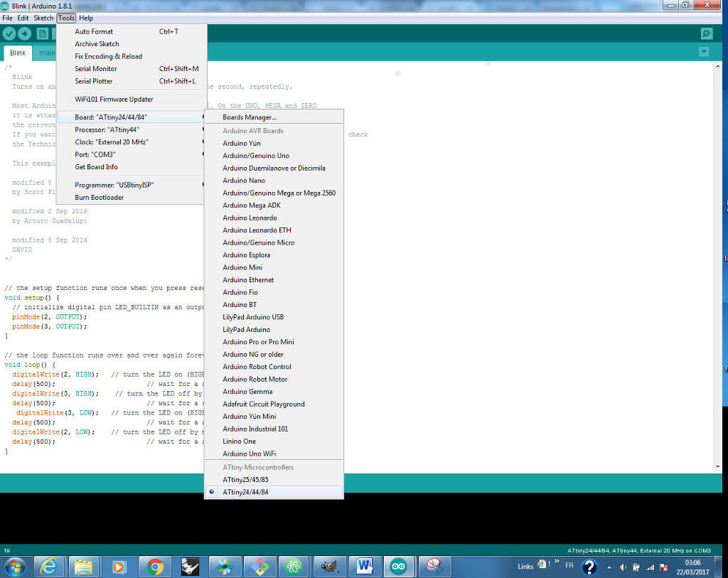This screenshot has width=728, height=578.
Task: Open the Atom editor taskbar icon
Action: point(294,567)
